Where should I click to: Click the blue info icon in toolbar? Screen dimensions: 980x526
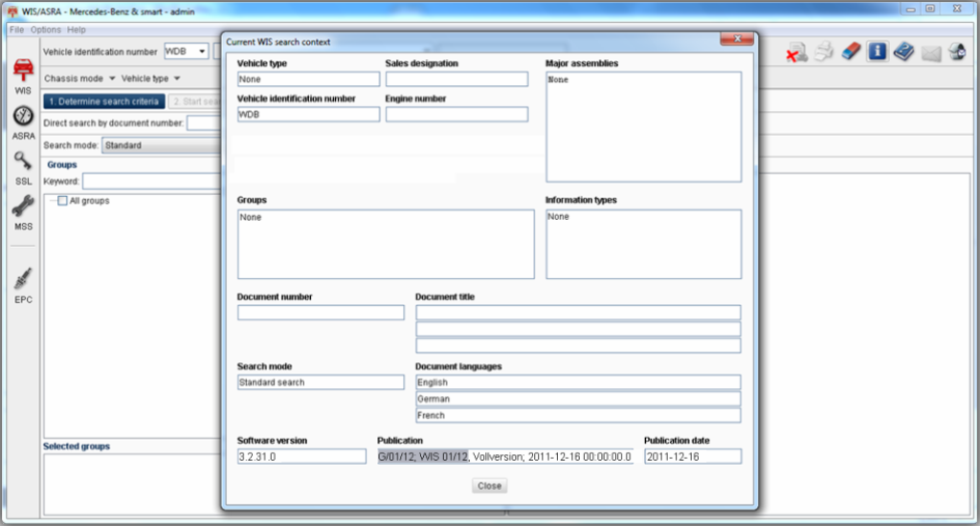[878, 52]
